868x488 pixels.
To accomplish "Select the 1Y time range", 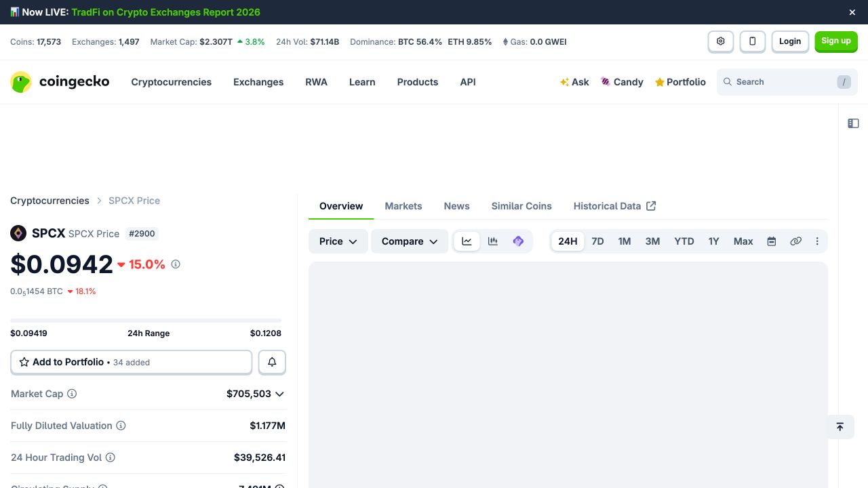I will 714,241.
